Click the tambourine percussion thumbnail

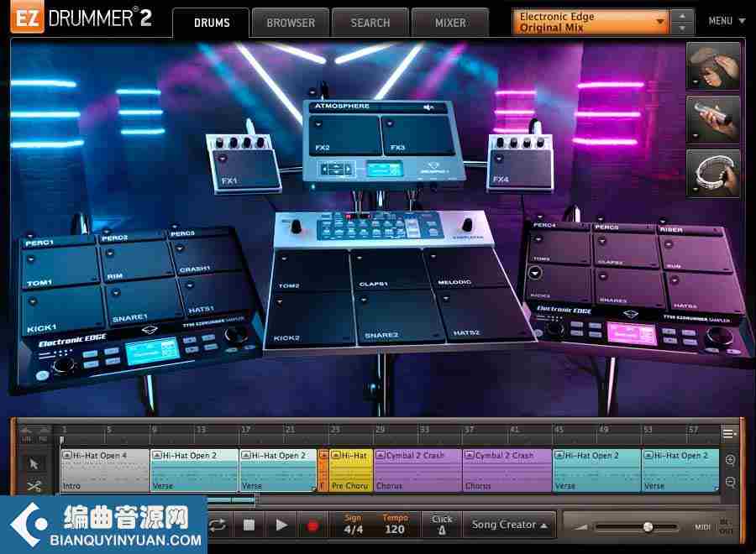tap(713, 173)
